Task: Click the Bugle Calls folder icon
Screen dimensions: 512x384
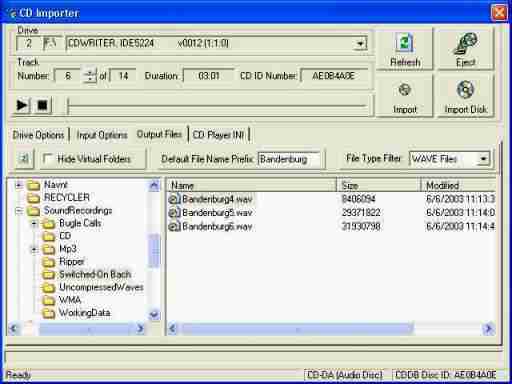Action: 49,224
